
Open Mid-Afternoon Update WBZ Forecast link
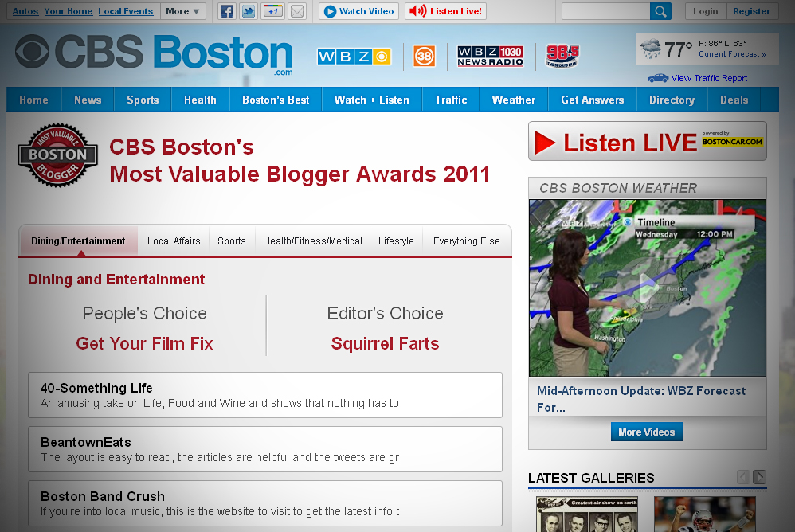[641, 399]
